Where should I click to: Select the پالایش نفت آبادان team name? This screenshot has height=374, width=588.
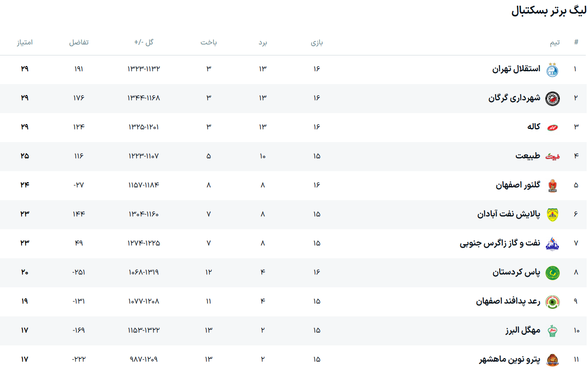tap(508, 214)
